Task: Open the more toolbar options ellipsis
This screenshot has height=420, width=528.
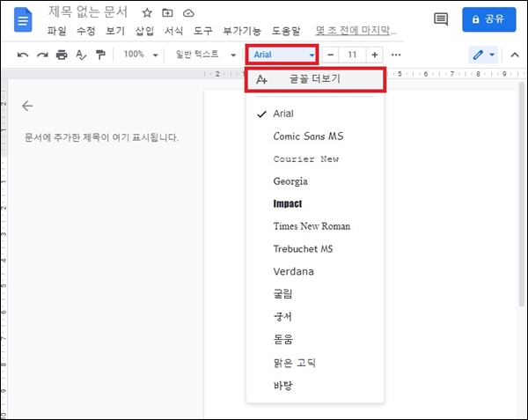Action: [x=396, y=55]
